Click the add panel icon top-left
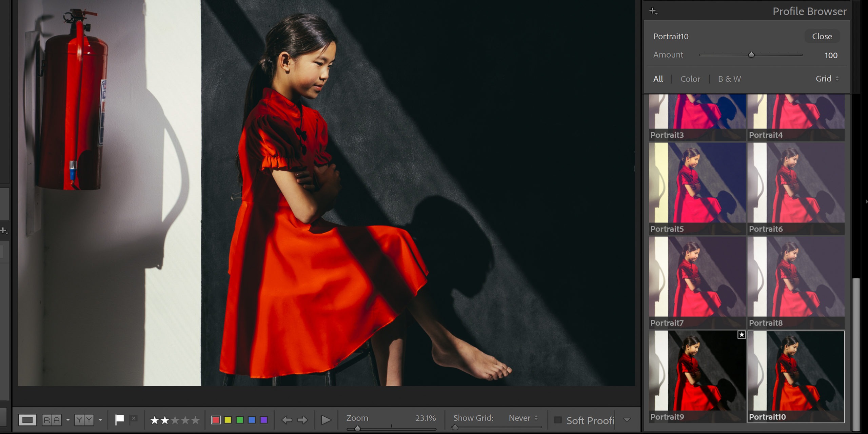 click(653, 10)
